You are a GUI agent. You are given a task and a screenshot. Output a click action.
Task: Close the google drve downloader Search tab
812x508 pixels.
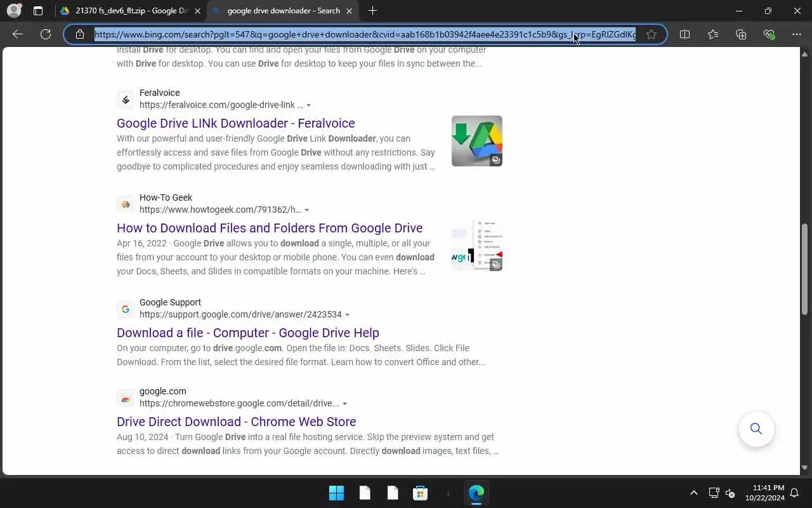[x=350, y=11]
